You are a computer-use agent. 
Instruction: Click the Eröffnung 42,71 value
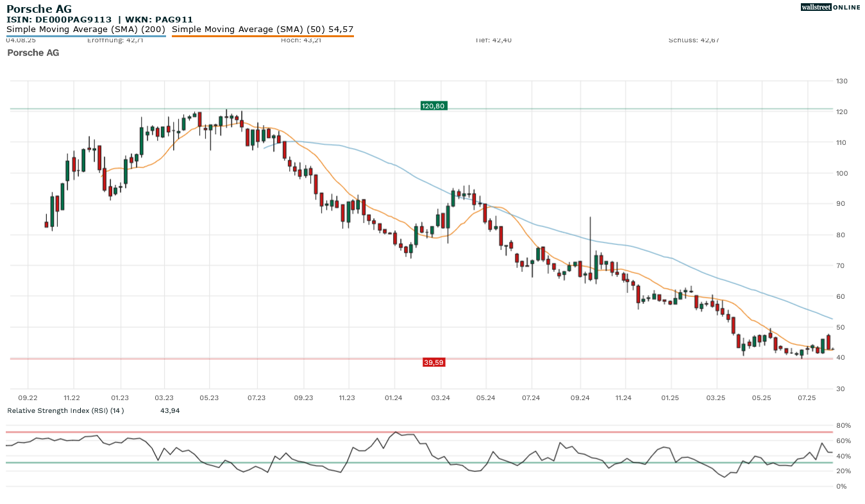click(x=117, y=40)
